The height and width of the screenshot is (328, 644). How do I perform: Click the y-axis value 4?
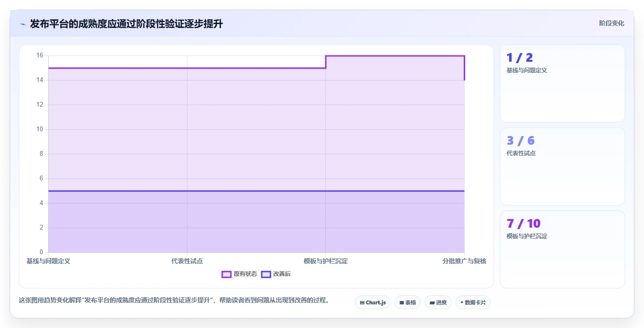41,203
